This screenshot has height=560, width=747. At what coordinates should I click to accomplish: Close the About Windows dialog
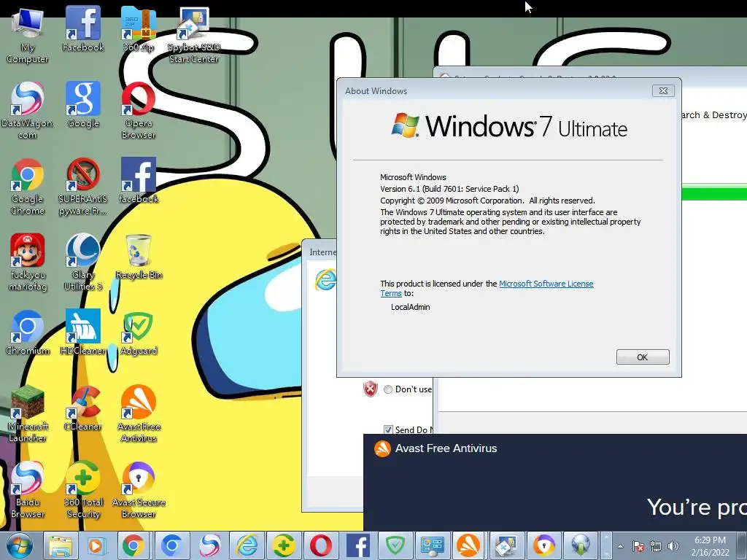663,91
